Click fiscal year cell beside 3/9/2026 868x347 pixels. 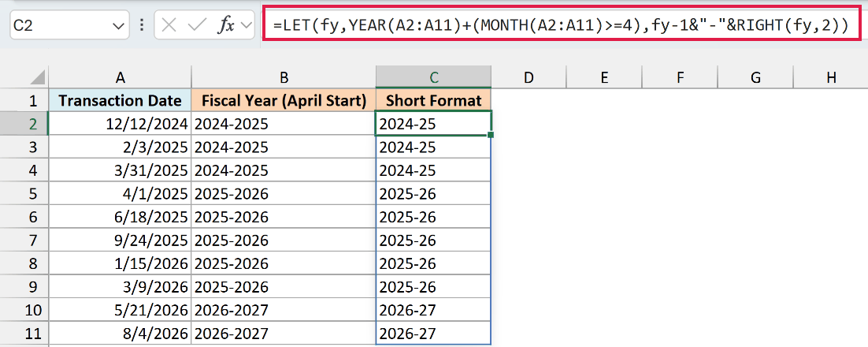pos(284,286)
